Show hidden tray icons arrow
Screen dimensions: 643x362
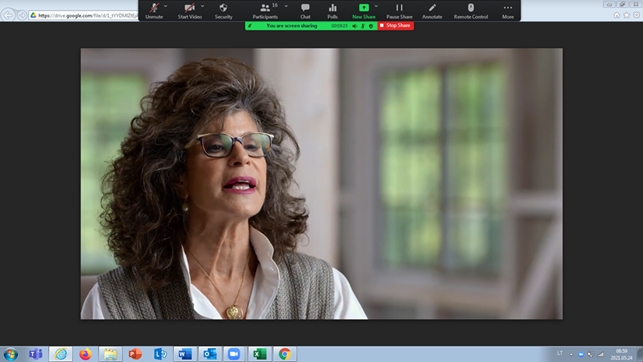pos(571,354)
